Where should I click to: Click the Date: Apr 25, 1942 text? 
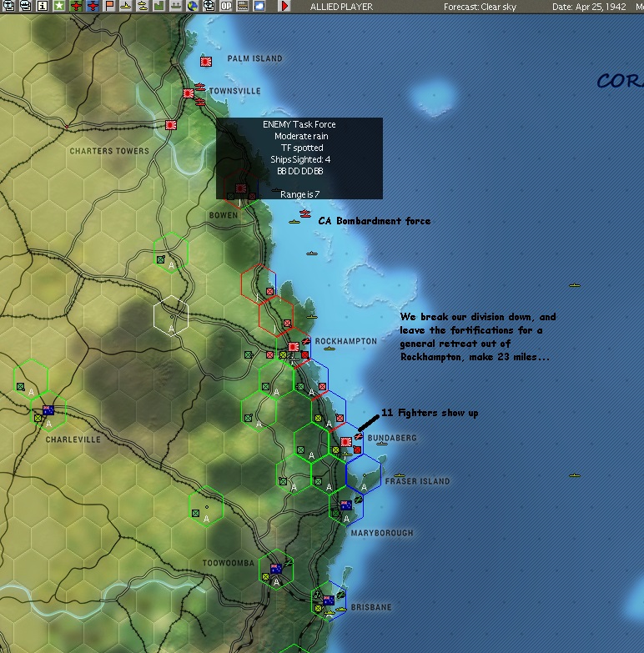pyautogui.click(x=589, y=7)
